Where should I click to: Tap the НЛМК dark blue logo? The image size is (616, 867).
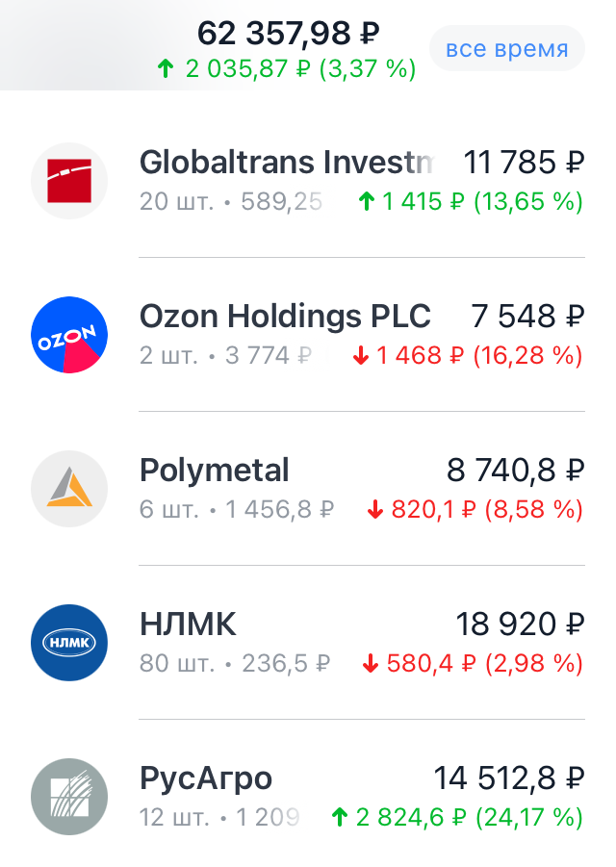(x=69, y=643)
